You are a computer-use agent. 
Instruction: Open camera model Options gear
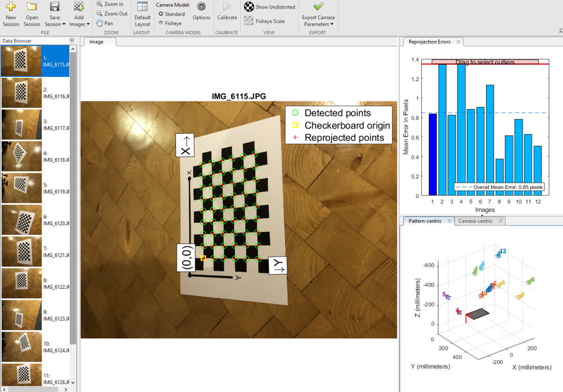[201, 7]
